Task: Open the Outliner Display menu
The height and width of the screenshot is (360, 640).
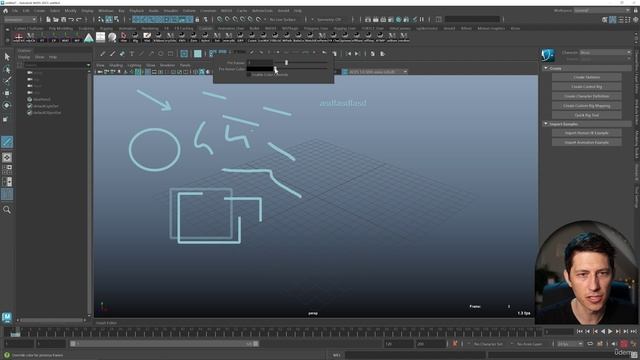Action: click(x=24, y=57)
